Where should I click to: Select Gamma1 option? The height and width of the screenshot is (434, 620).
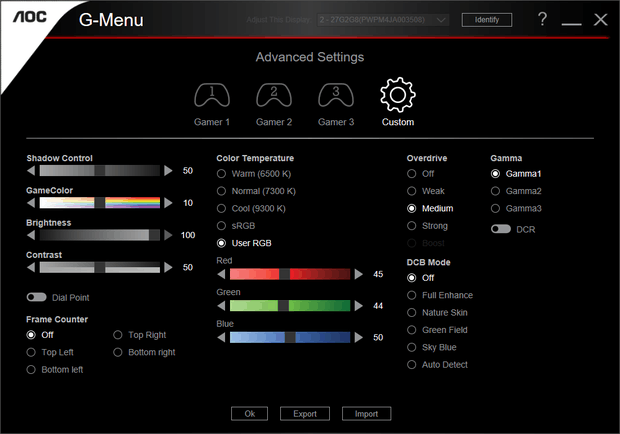coord(516,174)
